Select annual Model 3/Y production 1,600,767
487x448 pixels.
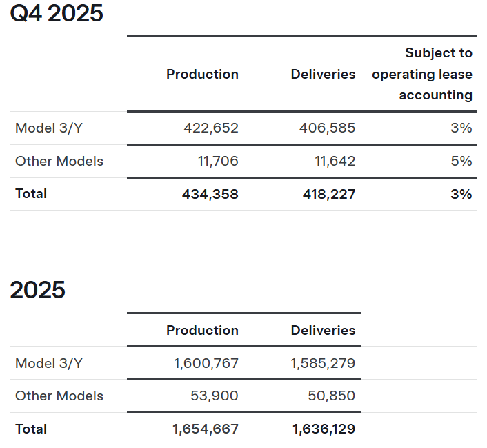[206, 362]
